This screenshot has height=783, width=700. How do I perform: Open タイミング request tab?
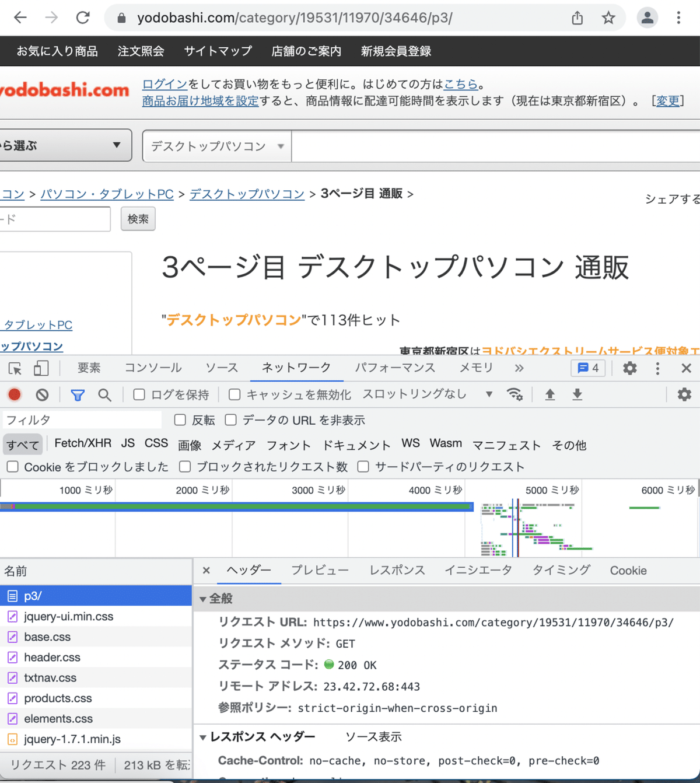pos(561,571)
